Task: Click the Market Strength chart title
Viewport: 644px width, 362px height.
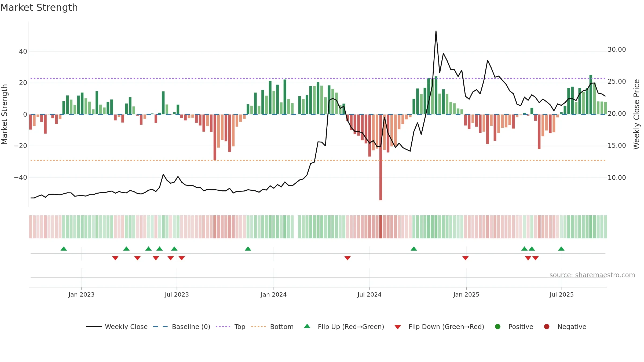Action: [39, 8]
